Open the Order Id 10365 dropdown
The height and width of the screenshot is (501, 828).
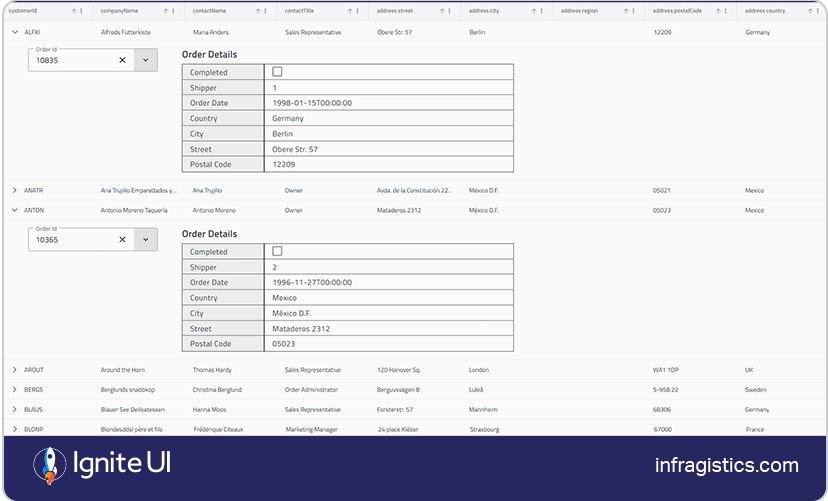click(x=145, y=240)
